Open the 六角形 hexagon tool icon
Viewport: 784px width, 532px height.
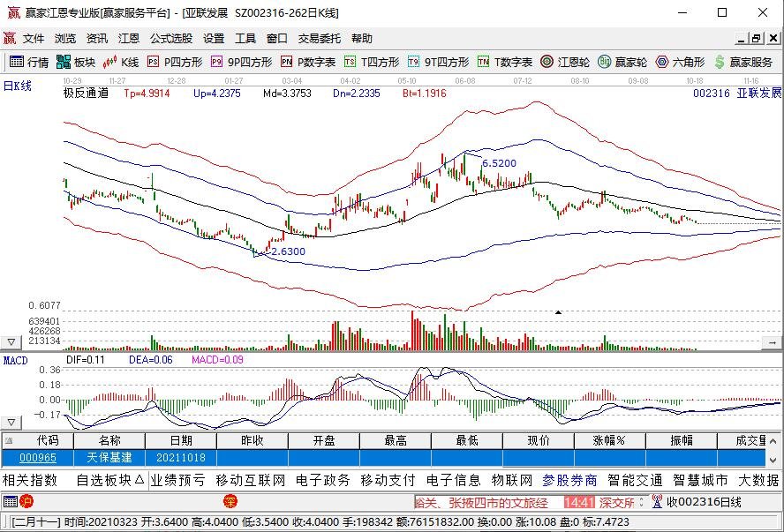coord(662,62)
